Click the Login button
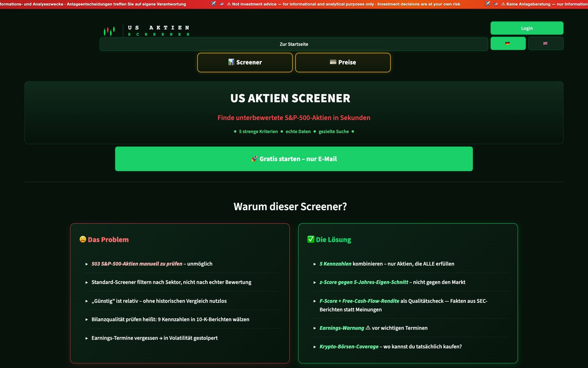This screenshot has height=368, width=588. click(x=527, y=28)
